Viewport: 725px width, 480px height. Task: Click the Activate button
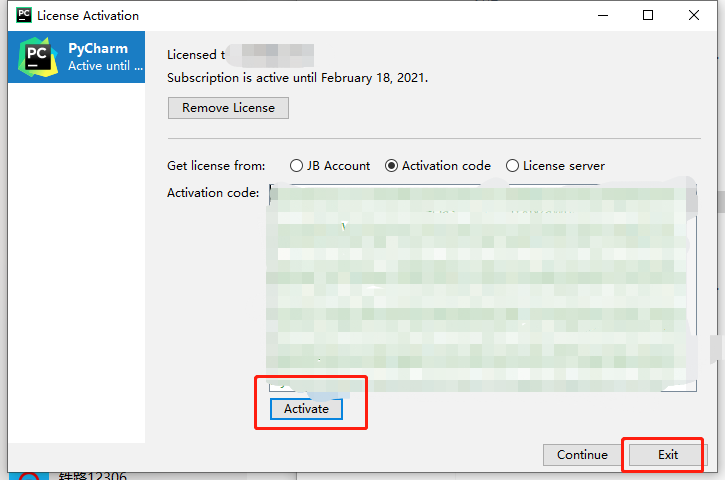tap(306, 409)
